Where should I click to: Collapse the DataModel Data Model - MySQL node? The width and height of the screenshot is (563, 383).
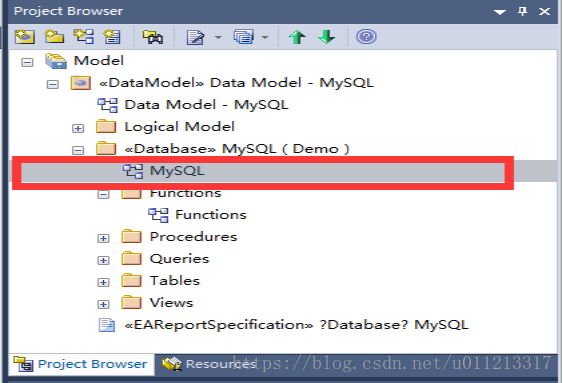coord(52,84)
